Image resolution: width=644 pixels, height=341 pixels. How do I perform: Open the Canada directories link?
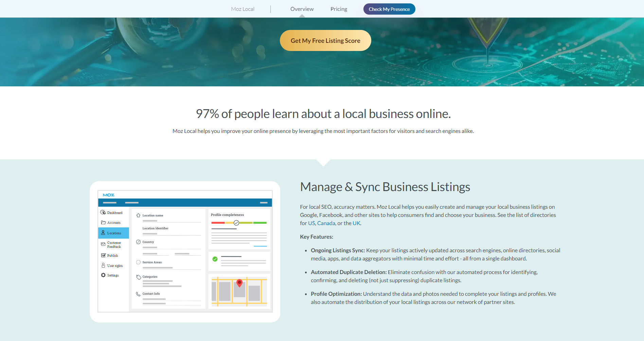click(326, 223)
